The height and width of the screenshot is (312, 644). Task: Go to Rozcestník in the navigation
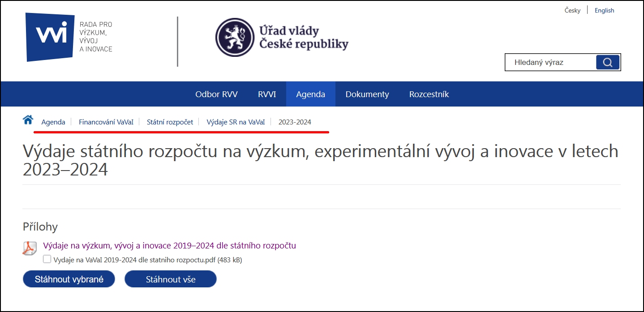click(429, 94)
